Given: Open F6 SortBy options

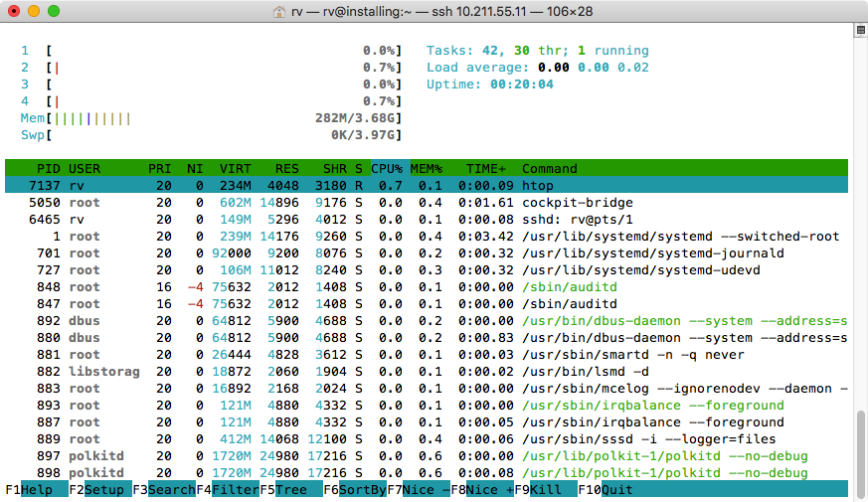Looking at the screenshot, I should point(355,490).
